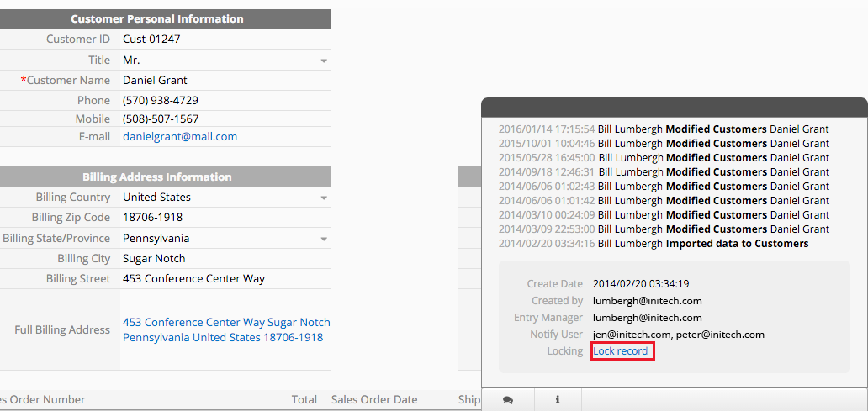Click the Full Billing Address link
Screen dimensions: 868x411
tap(225, 329)
